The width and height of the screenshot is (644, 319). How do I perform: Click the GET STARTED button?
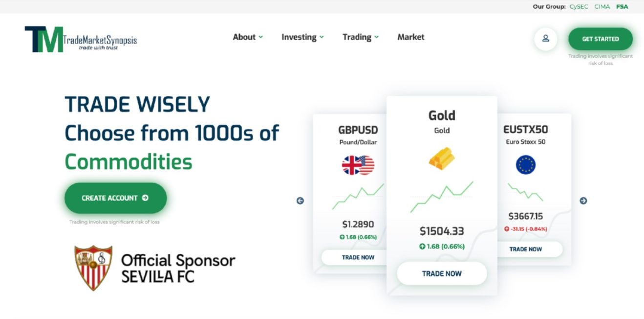600,39
